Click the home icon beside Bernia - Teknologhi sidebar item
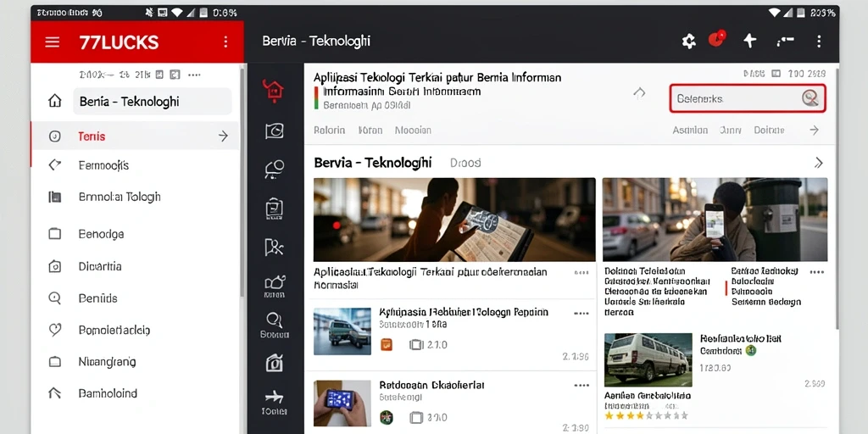Viewport: 868px width, 434px height. coord(55,101)
